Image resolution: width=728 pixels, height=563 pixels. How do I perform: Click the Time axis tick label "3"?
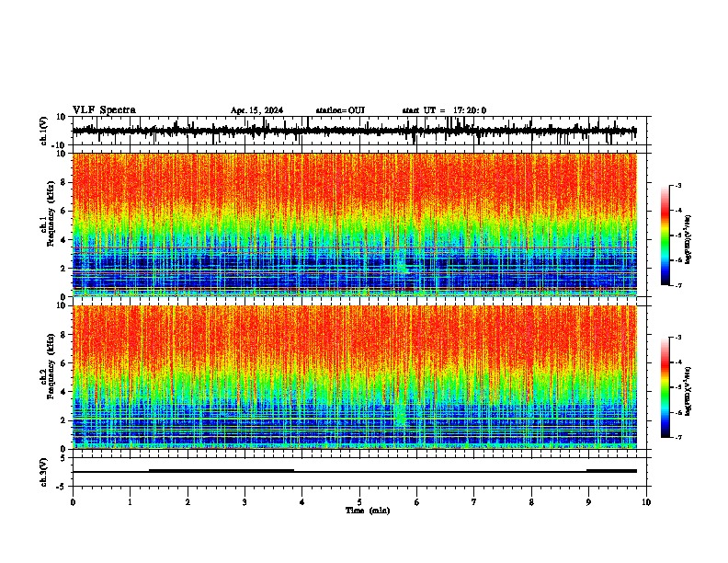(x=245, y=502)
